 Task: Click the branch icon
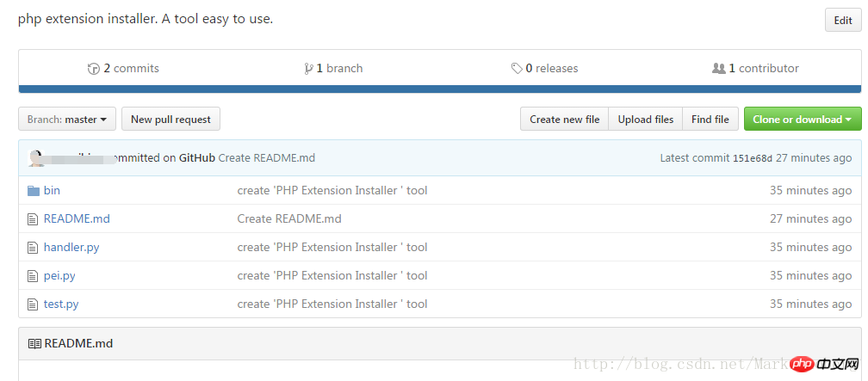308,69
